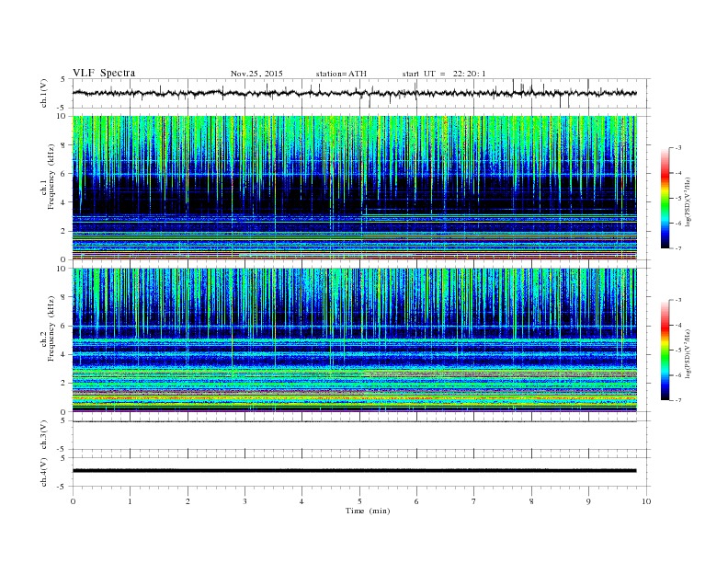Viewport: 728px width, 563px height.
Task: Click the "ch.4(V)" axis label
Action: tap(44, 472)
